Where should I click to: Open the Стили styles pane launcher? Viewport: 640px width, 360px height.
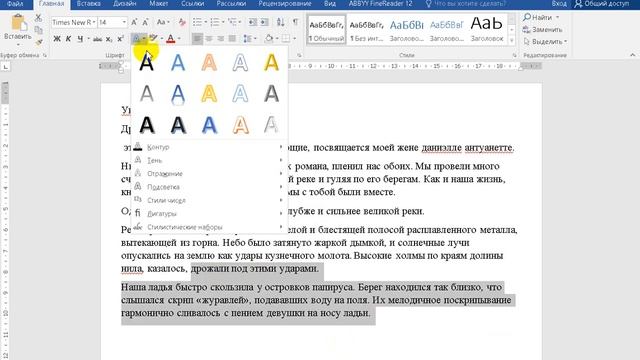click(514, 55)
